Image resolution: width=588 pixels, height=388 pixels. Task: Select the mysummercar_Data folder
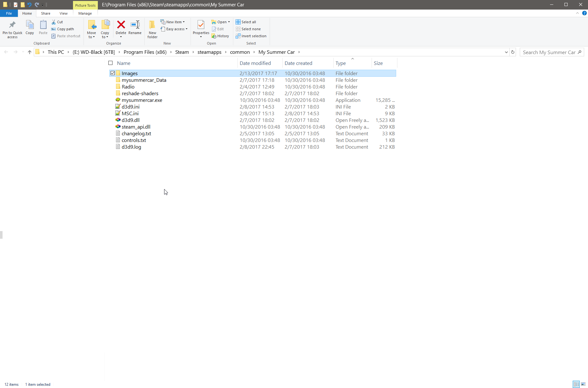click(144, 80)
